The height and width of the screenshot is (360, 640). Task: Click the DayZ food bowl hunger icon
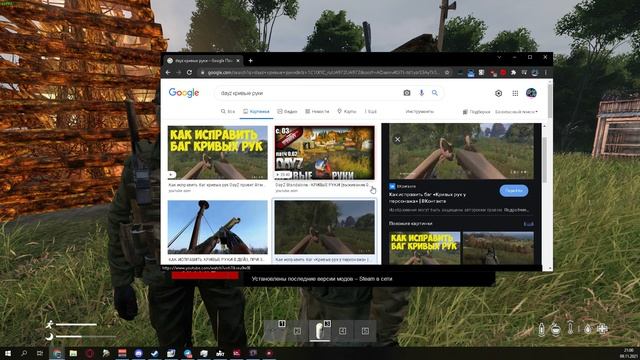[x=556, y=329]
